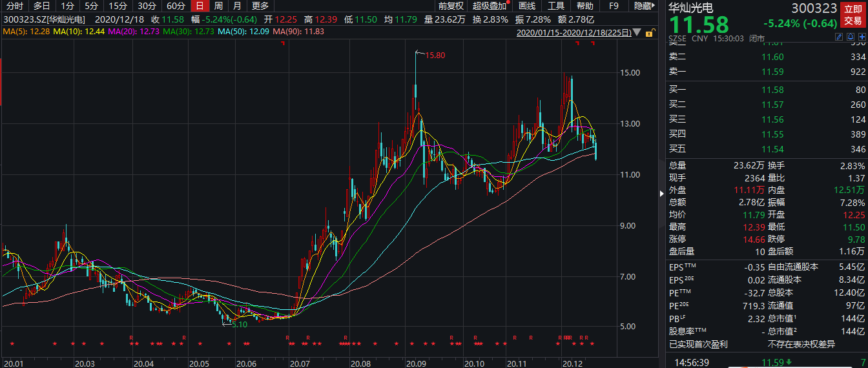868x368 pixels.
Task: Open 画线 drawing tools
Action: 527,6
